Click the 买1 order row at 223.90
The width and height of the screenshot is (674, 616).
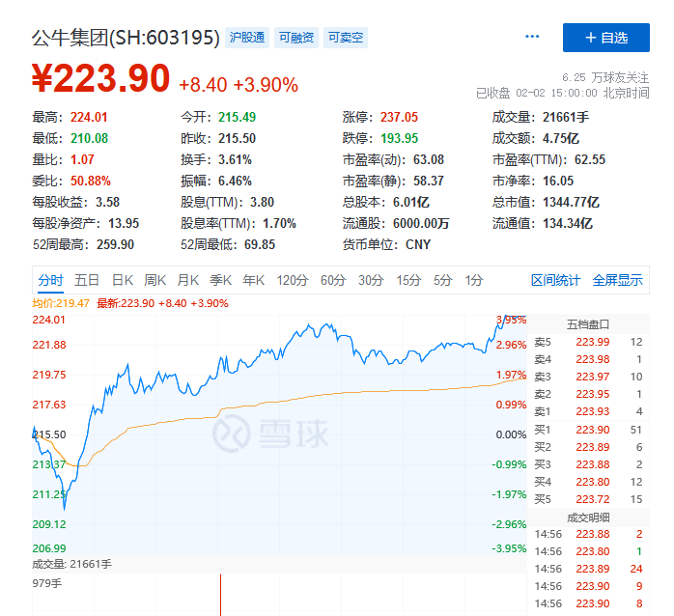[588, 430]
